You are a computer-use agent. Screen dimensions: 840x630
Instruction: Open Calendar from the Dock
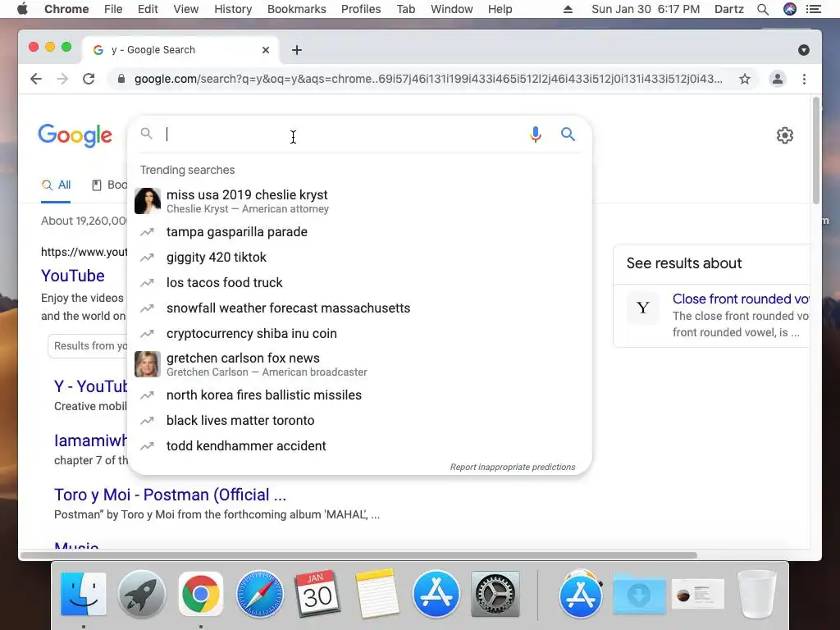pyautogui.click(x=318, y=594)
